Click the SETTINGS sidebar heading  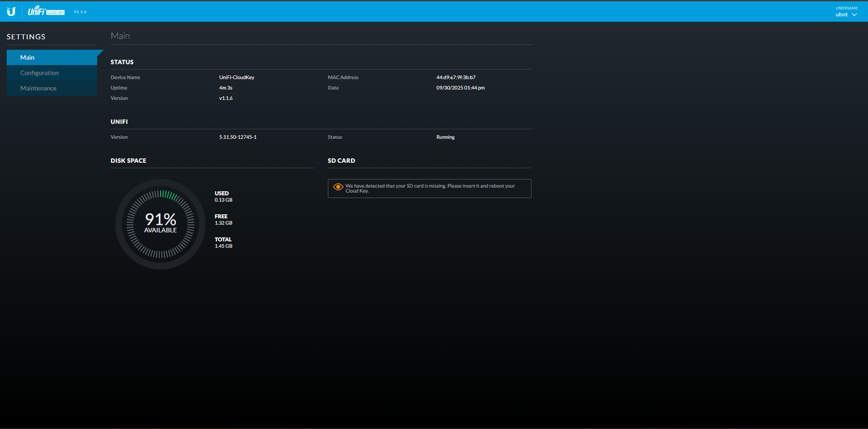[x=26, y=37]
